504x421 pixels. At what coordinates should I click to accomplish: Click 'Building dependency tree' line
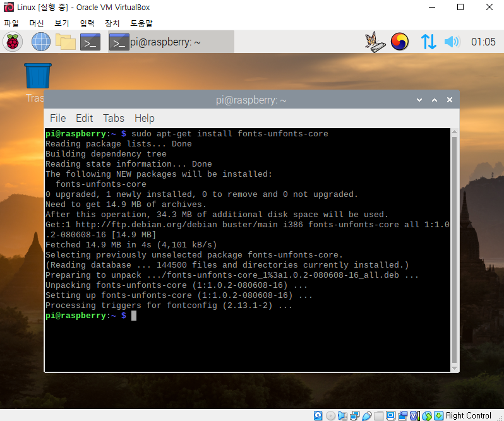point(106,154)
